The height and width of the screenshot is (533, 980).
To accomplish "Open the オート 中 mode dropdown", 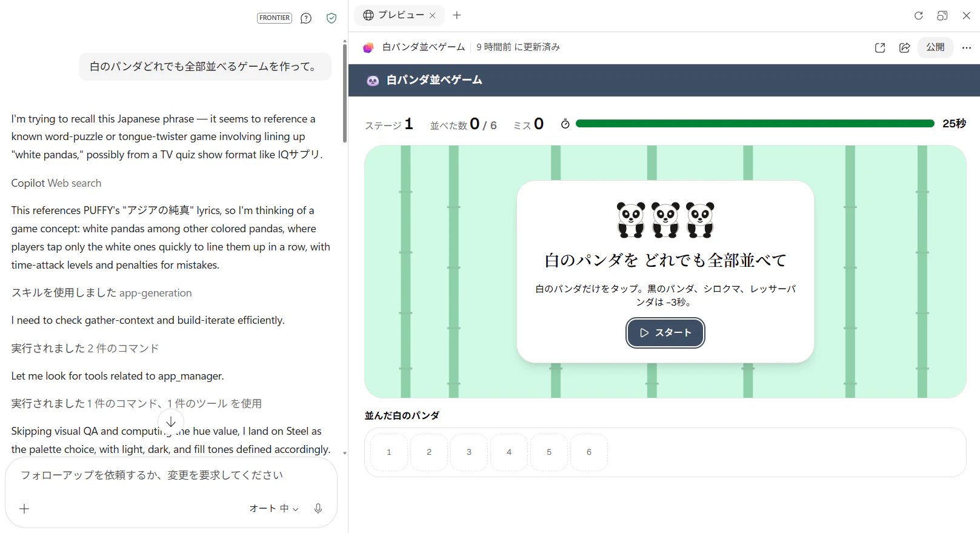I will (x=274, y=509).
